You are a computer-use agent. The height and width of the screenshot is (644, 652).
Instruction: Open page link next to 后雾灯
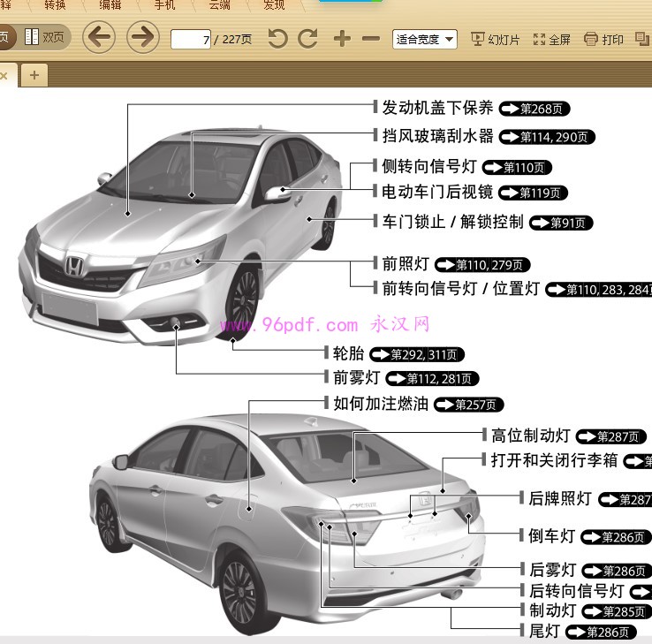617,571
